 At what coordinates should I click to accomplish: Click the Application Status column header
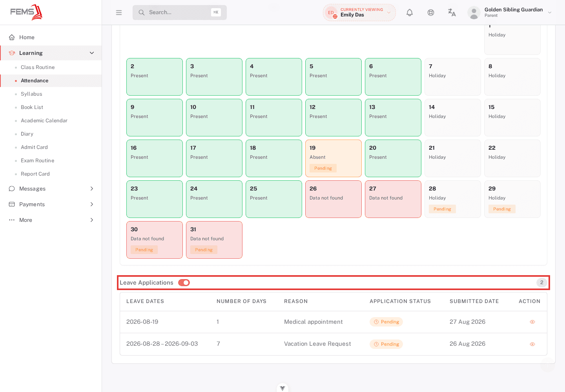tap(400, 301)
